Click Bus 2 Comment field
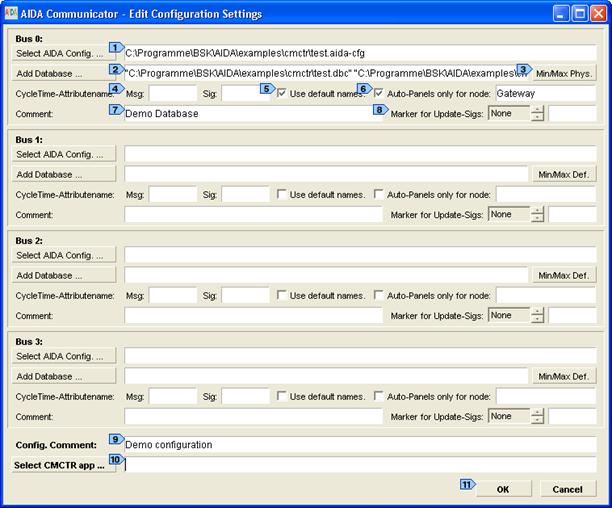 (x=253, y=316)
